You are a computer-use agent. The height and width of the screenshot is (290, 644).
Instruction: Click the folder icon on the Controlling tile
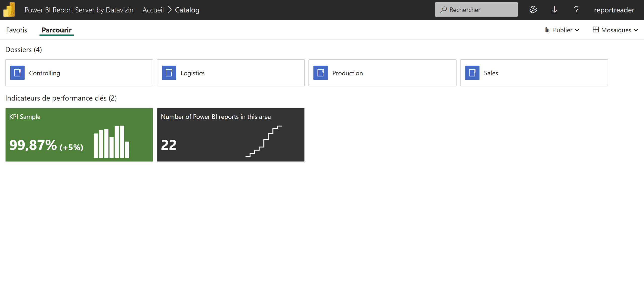17,73
